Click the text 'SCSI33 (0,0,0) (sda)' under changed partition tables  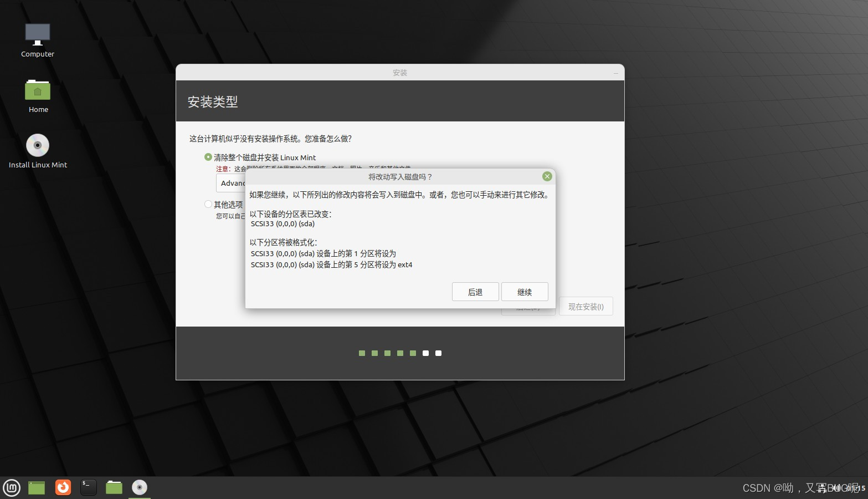(283, 224)
